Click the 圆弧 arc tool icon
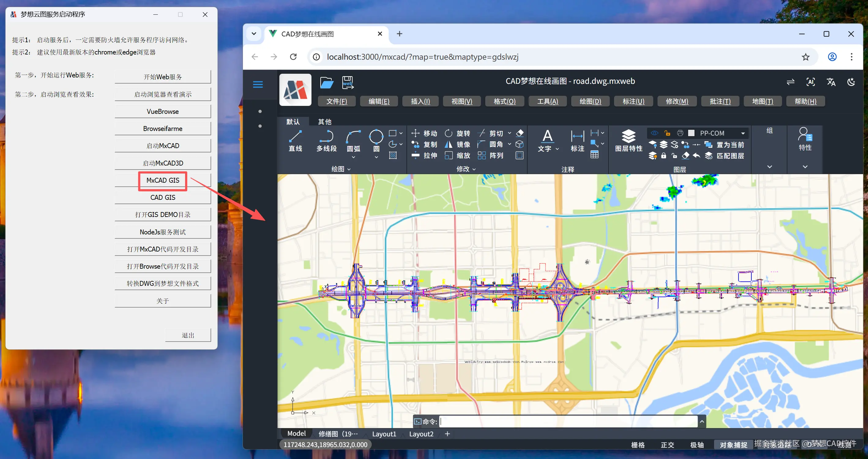Image resolution: width=868 pixels, height=459 pixels. tap(353, 137)
